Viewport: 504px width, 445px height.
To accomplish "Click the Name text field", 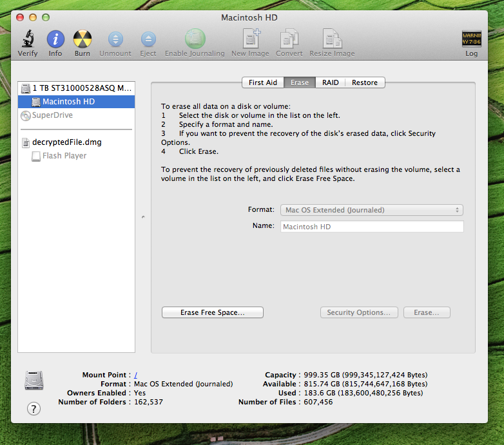I will pos(372,227).
